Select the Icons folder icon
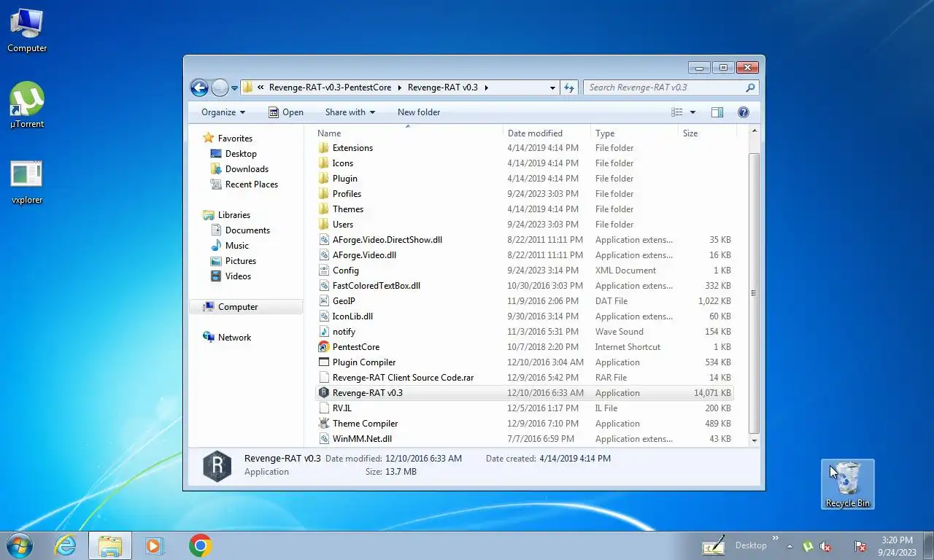Image resolution: width=934 pixels, height=560 pixels. pyautogui.click(x=325, y=163)
